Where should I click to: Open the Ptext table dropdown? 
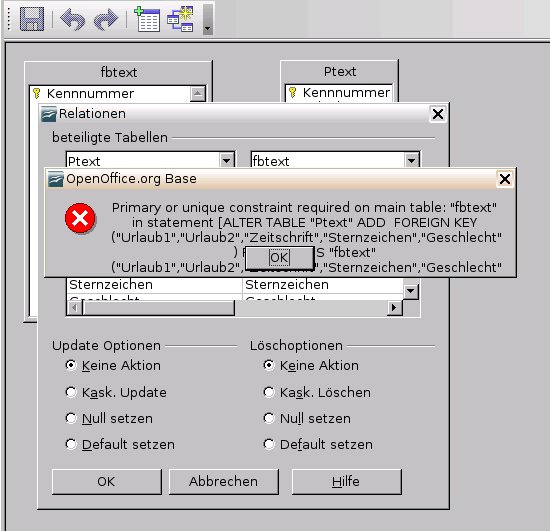tap(227, 161)
